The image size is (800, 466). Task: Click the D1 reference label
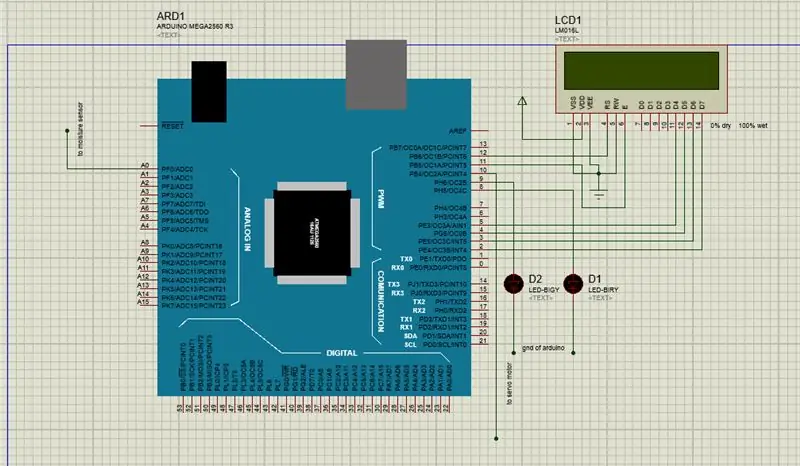tap(595, 279)
